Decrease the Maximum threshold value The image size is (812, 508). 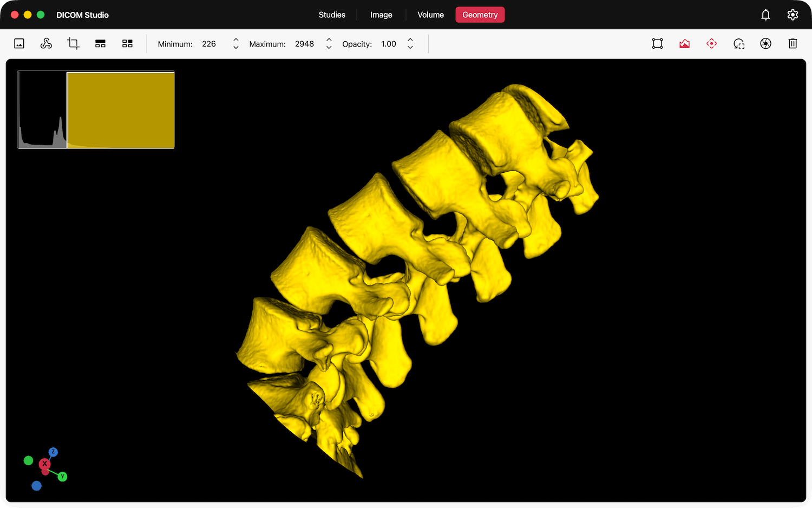[329, 48]
